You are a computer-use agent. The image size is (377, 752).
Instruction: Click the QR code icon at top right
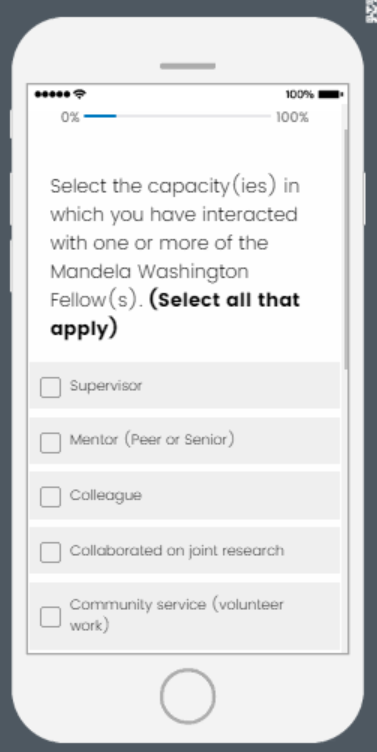372,11
